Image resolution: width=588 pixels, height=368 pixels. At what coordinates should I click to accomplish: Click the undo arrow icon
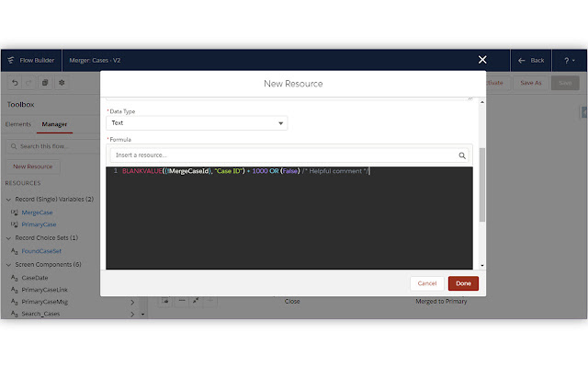tap(15, 83)
